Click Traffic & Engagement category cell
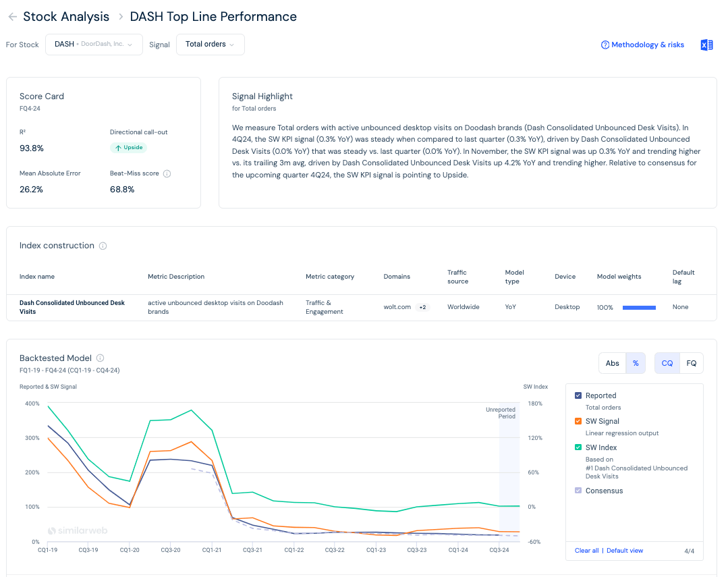This screenshot has width=728, height=577. 324,308
